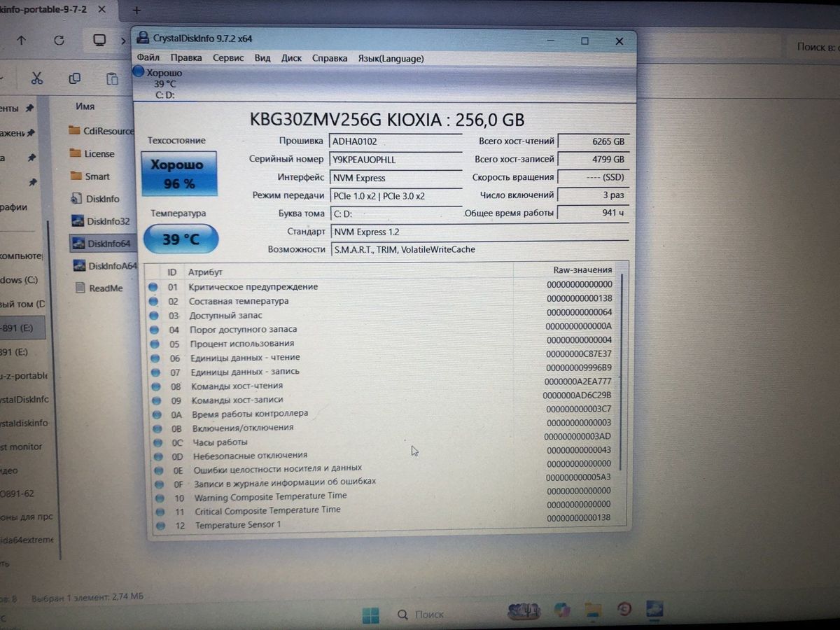The image size is (840, 630).
Task: Select the blue disk status icon for C: D:
Action: point(139,72)
